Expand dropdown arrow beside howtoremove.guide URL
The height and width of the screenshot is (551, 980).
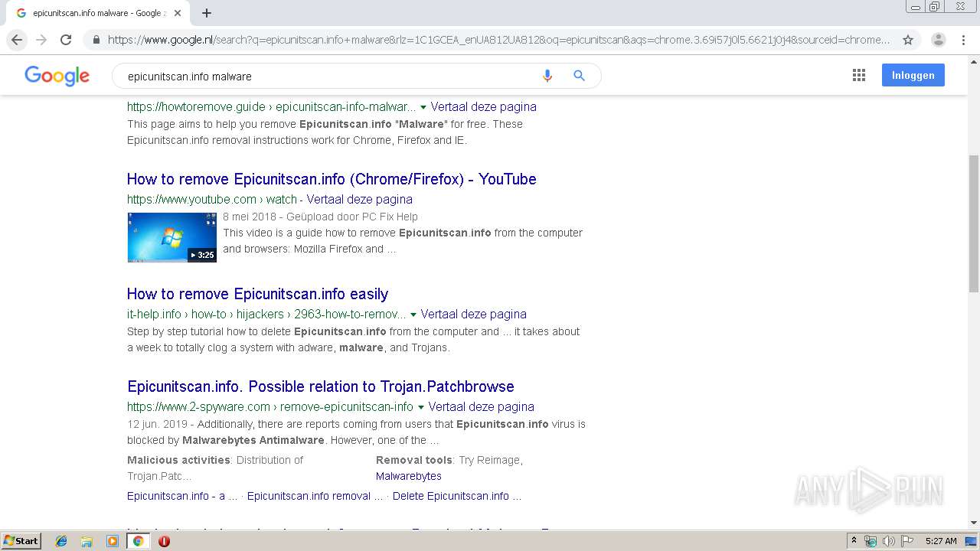(x=423, y=107)
